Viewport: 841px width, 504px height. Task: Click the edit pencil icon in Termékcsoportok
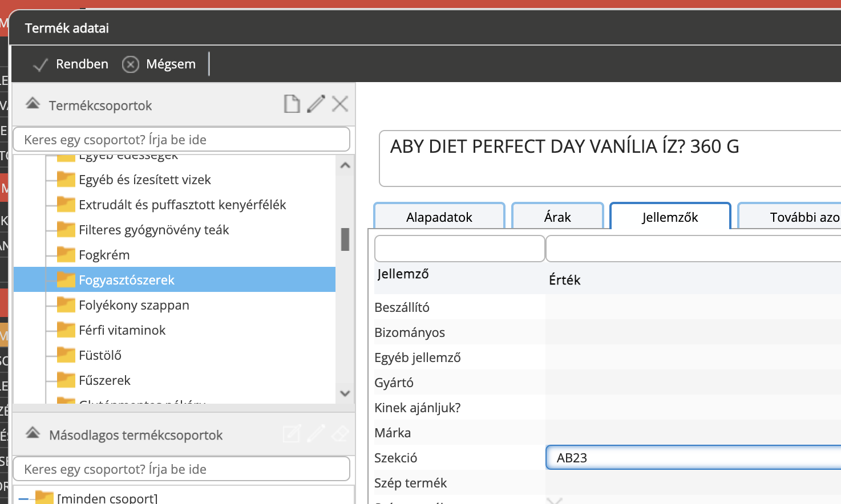point(316,104)
